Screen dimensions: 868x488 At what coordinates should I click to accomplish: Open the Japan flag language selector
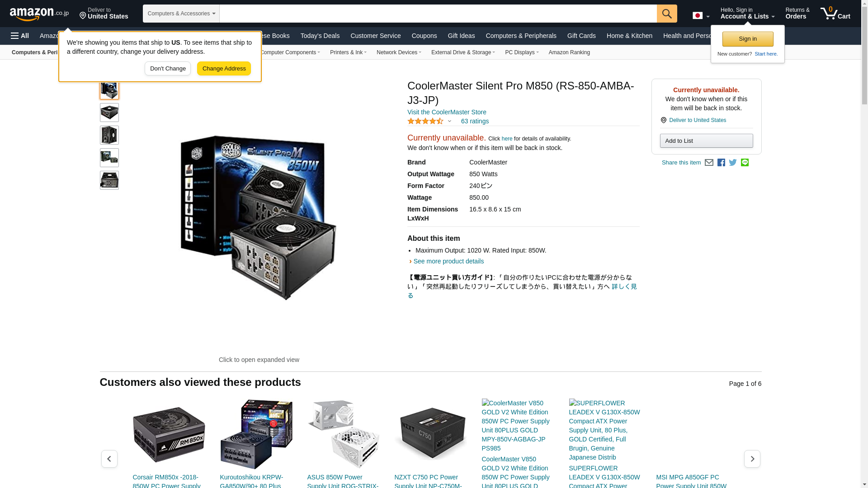[701, 15]
